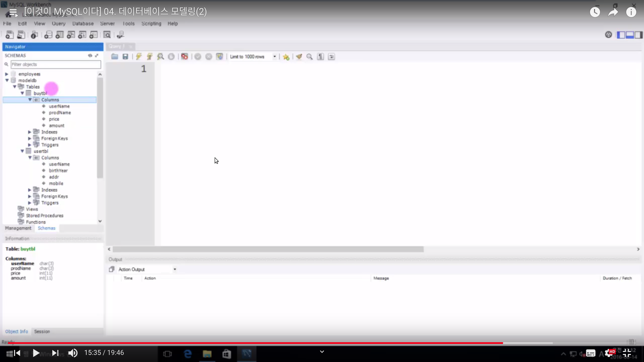Refresh the schemas list icon
This screenshot has height=362, width=644.
[90, 56]
